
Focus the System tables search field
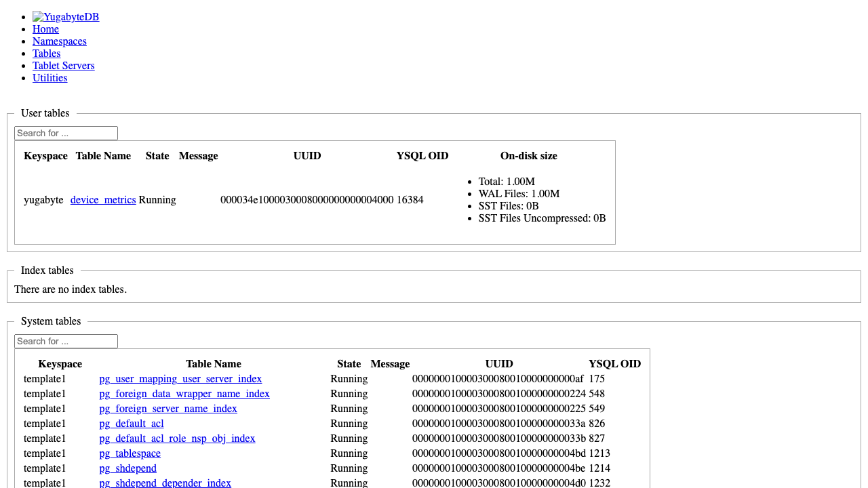click(66, 342)
